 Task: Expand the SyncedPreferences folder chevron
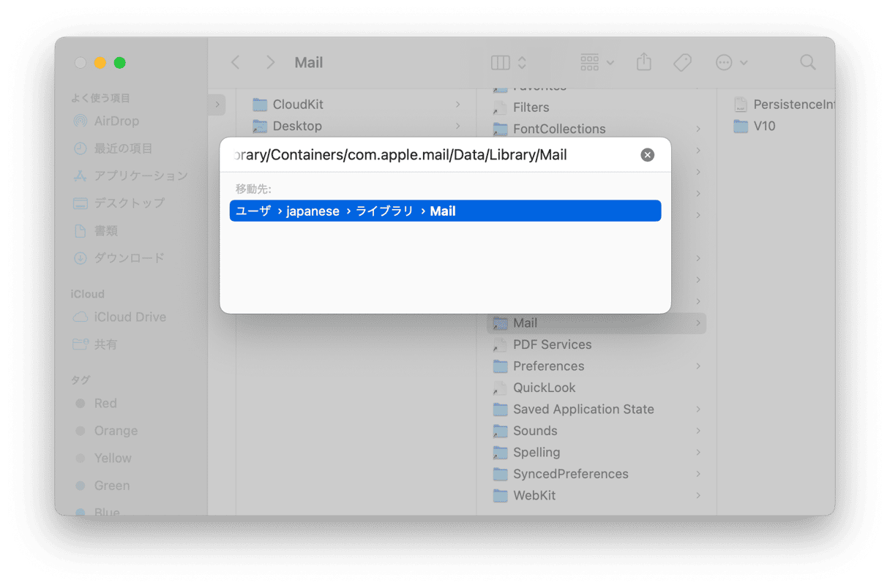(698, 474)
